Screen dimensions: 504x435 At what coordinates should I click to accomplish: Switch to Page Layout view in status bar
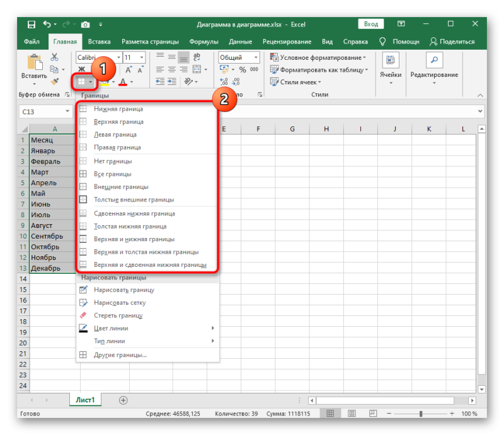pos(352,414)
